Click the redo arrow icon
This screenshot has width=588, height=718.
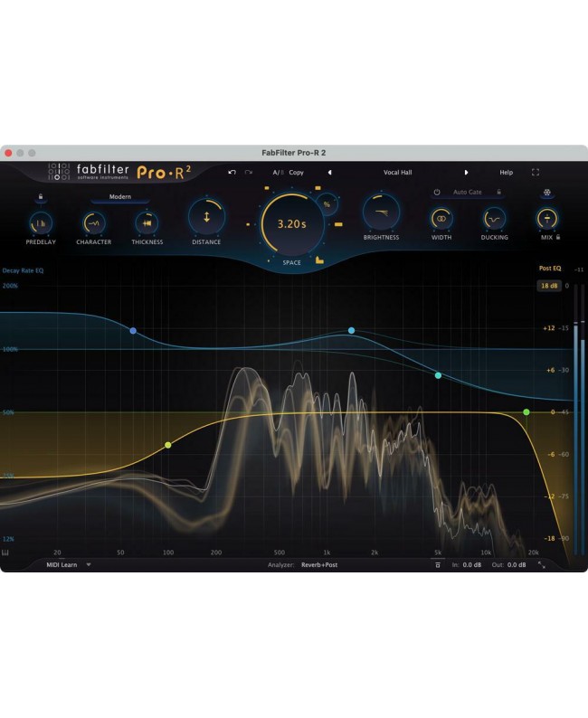click(x=249, y=172)
